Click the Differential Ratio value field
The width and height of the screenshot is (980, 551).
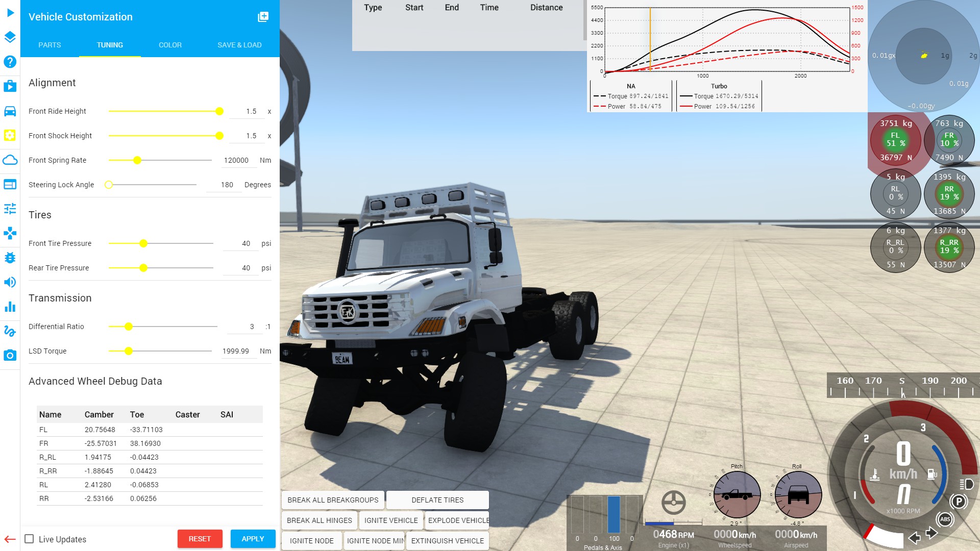244,327
